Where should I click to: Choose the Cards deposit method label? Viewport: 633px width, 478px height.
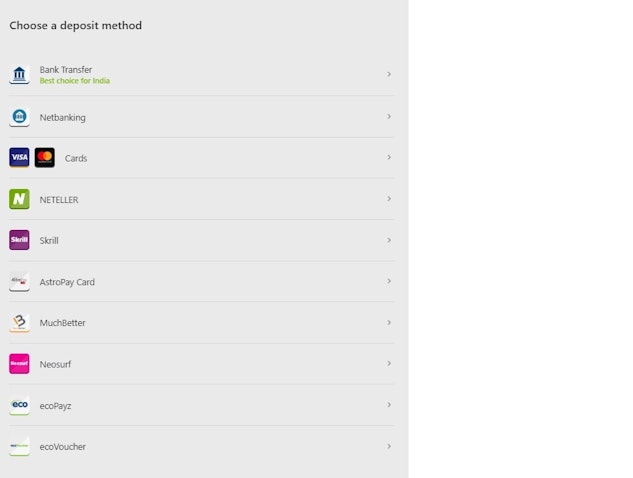76,159
